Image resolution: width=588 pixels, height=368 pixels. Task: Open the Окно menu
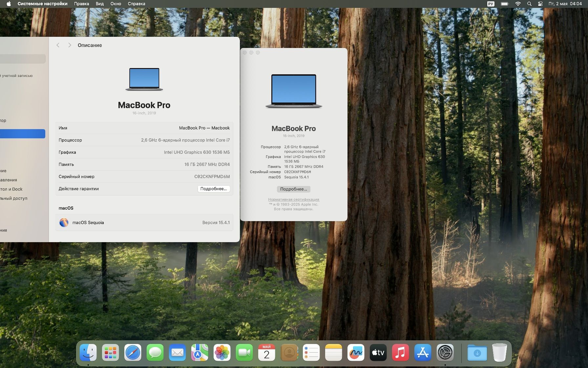tap(116, 4)
